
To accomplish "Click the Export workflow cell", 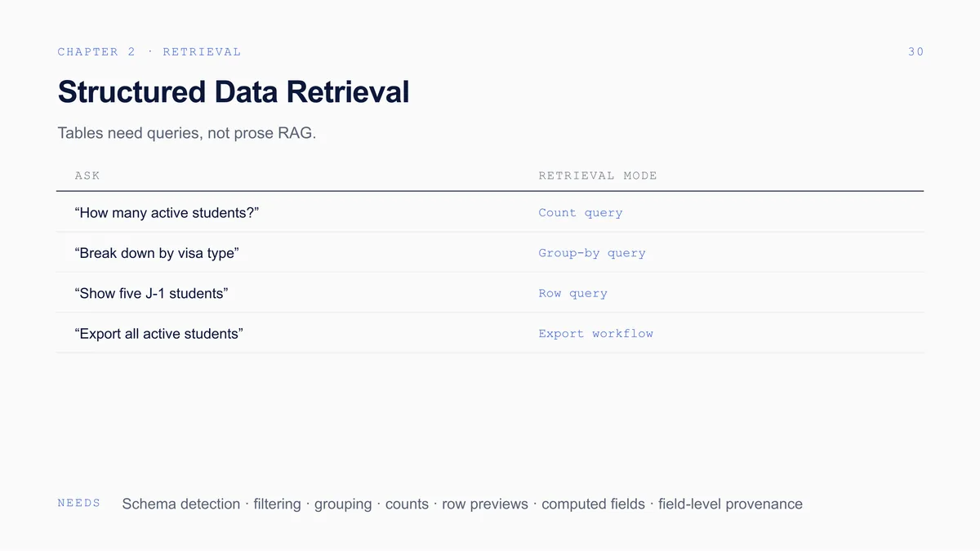I will 595,334.
